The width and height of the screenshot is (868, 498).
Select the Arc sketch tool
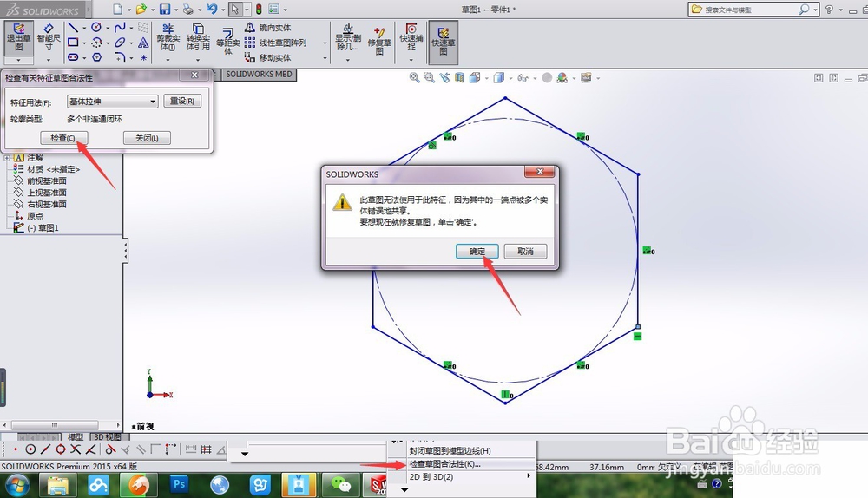pos(96,43)
